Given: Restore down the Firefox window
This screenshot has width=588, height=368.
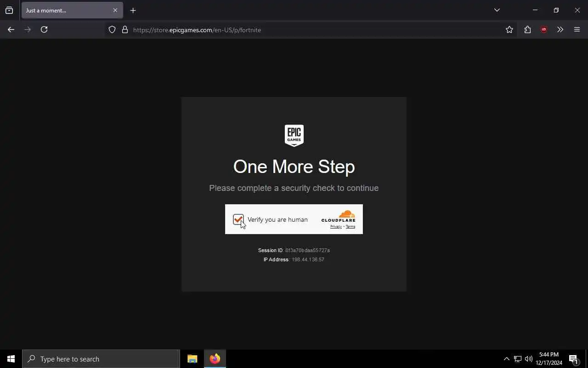Looking at the screenshot, I should tap(556, 10).
